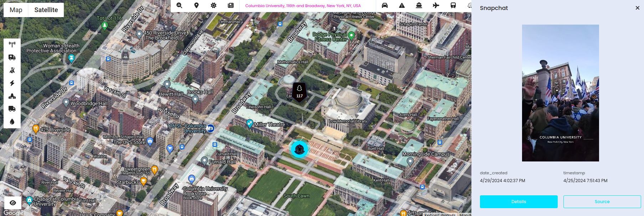
Task: Click the lightning bolt power icon
Action: [x=12, y=83]
